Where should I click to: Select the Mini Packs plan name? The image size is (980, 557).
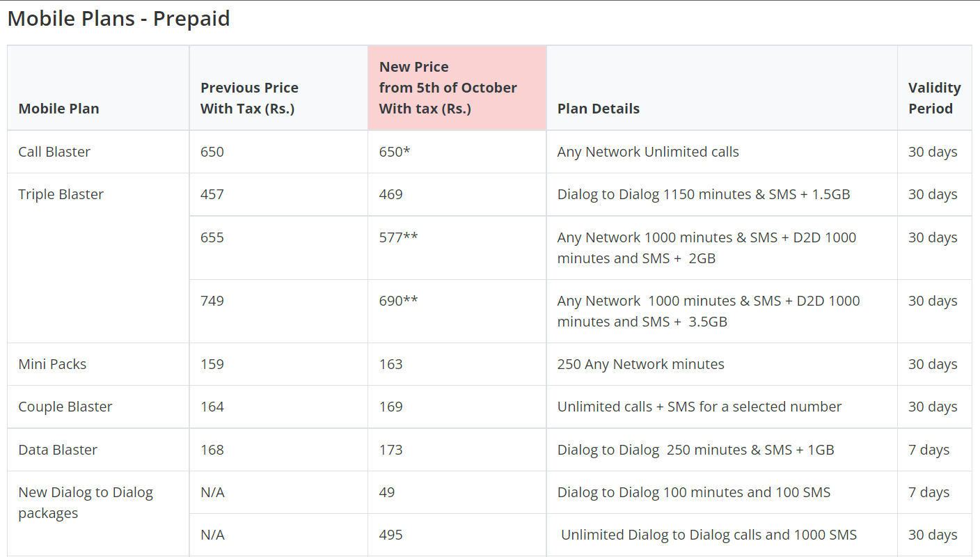click(52, 364)
